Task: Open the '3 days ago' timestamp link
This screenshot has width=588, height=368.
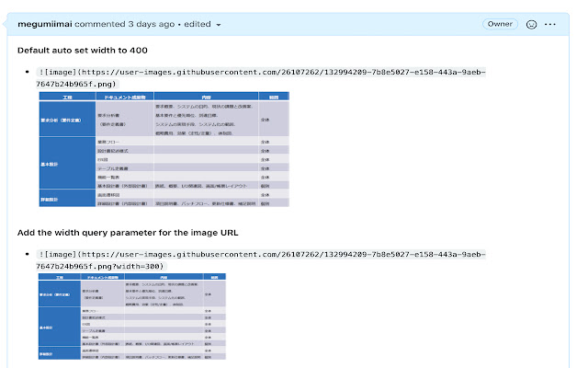Action: tap(151, 24)
